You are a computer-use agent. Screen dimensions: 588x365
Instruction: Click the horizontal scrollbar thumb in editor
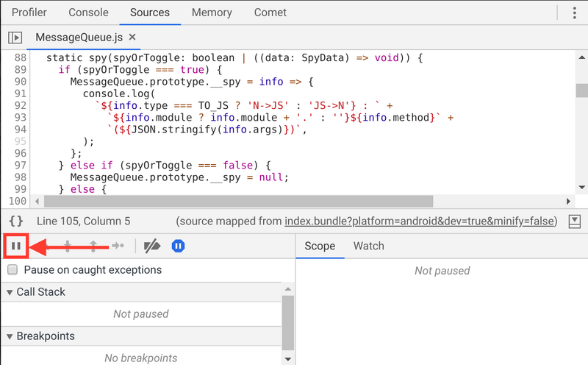click(238, 202)
